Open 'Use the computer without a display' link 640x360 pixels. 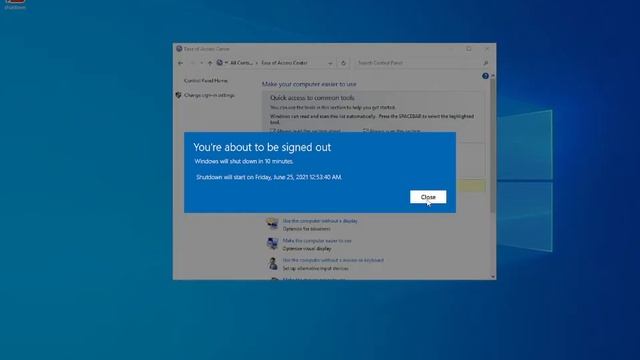pos(320,221)
